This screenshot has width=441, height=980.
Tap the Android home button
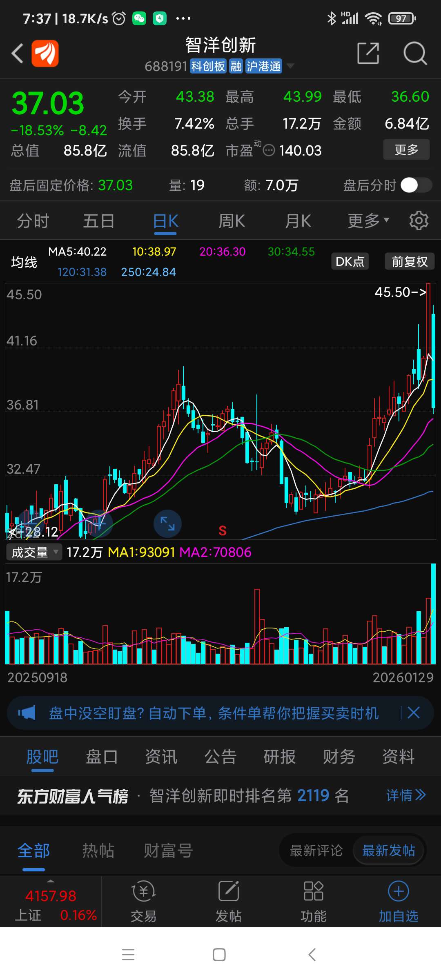click(219, 955)
